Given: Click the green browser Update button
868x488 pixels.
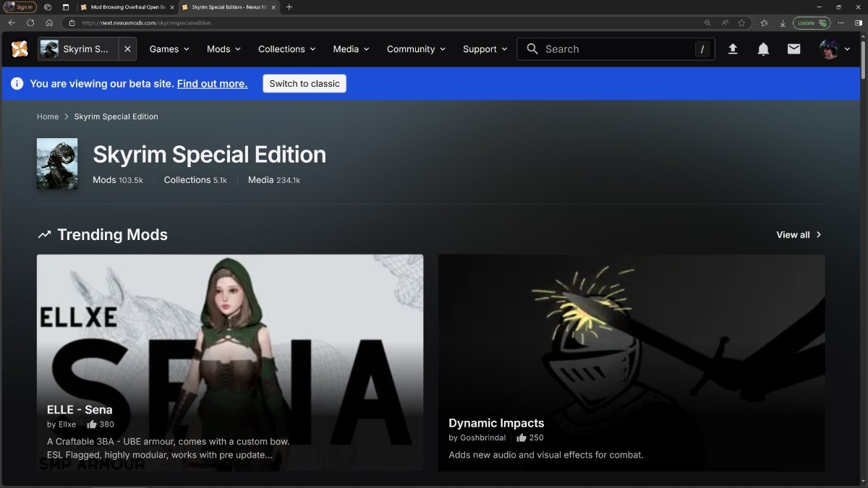Looking at the screenshot, I should [x=811, y=22].
